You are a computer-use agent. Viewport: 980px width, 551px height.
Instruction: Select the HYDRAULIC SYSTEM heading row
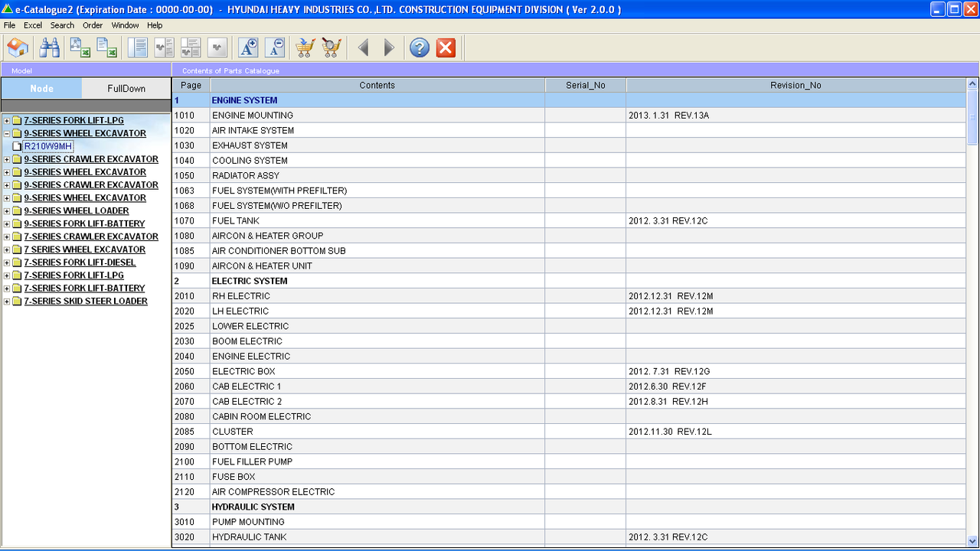(569, 507)
